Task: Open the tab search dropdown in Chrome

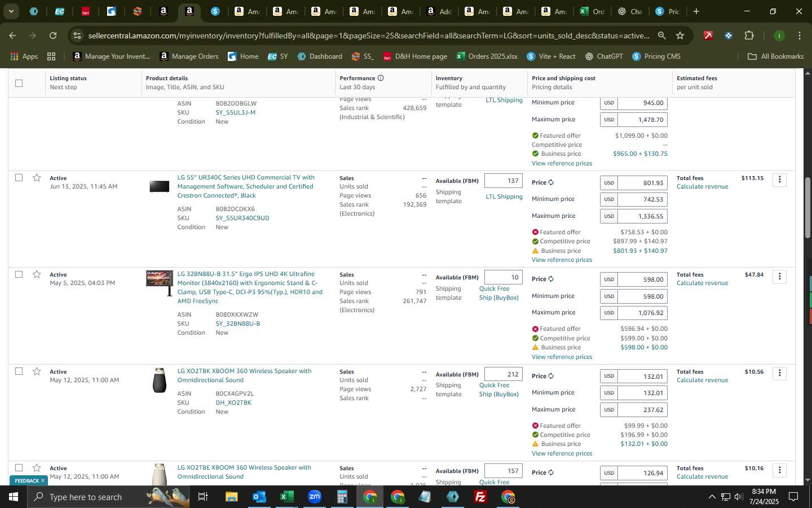Action: (11, 11)
